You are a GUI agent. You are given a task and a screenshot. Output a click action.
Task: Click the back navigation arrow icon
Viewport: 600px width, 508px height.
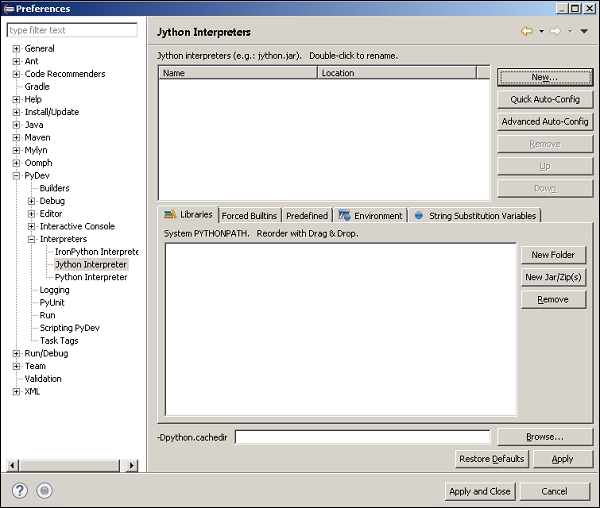(x=526, y=32)
